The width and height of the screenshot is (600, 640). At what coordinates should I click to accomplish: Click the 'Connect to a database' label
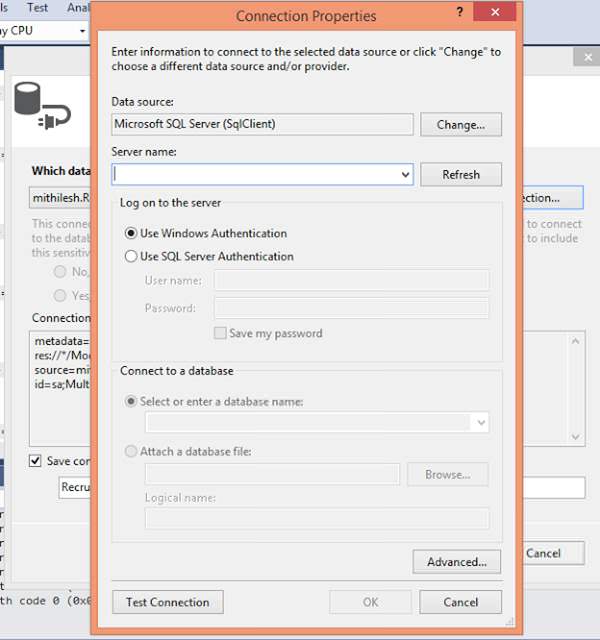pyautogui.click(x=177, y=371)
